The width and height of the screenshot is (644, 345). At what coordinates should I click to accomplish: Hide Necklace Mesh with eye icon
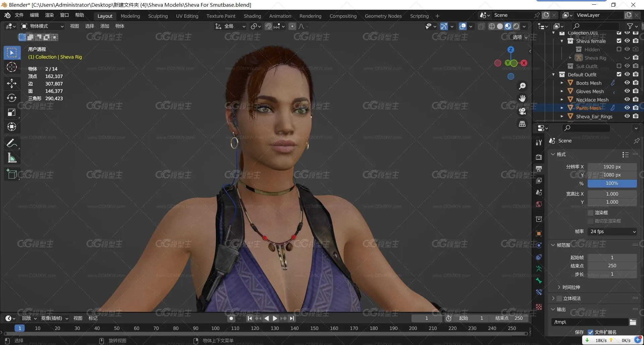(x=627, y=99)
